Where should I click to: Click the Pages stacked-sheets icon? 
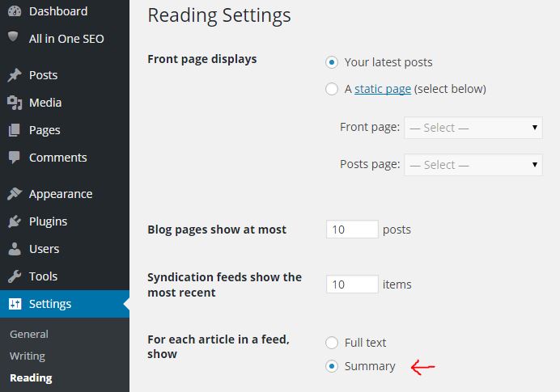pos(15,130)
